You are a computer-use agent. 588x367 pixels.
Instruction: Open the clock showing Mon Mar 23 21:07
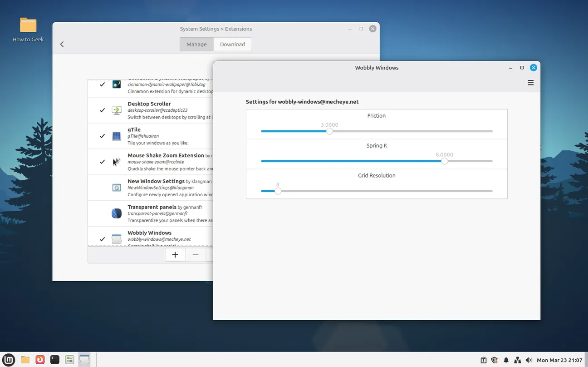pyautogui.click(x=559, y=360)
